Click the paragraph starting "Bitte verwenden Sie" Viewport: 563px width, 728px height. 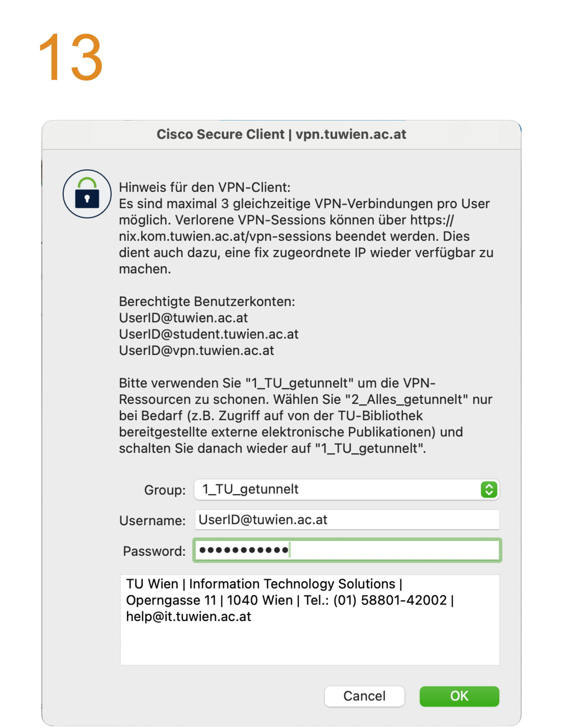click(x=306, y=416)
